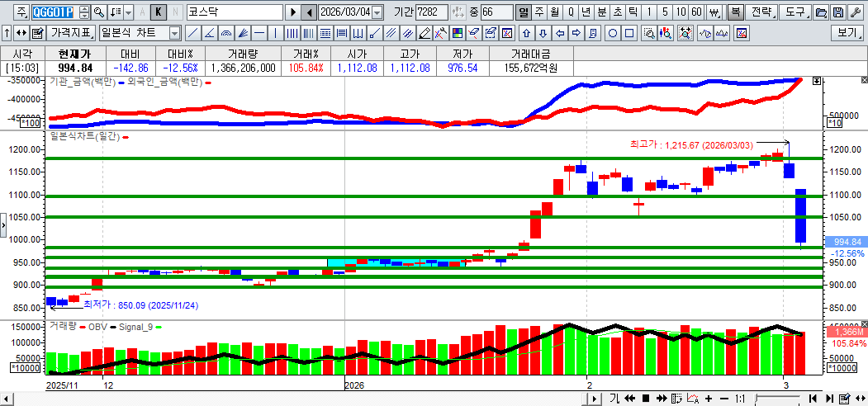868x406 pixels.
Task: Toggle the 일 (daily) period button
Action: pos(524,12)
